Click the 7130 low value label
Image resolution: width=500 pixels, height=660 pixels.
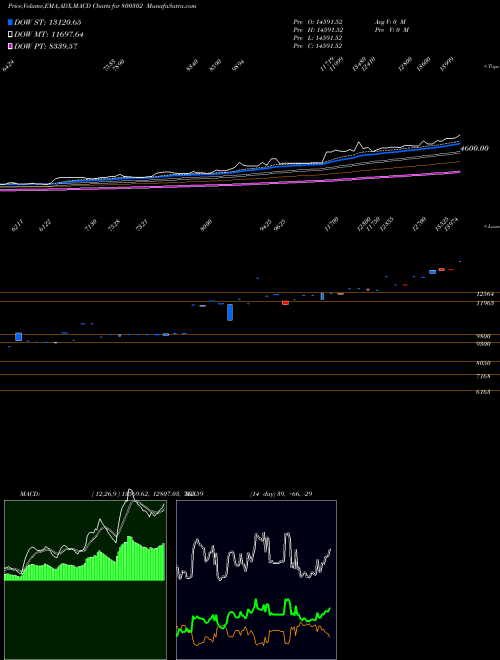coord(91,226)
